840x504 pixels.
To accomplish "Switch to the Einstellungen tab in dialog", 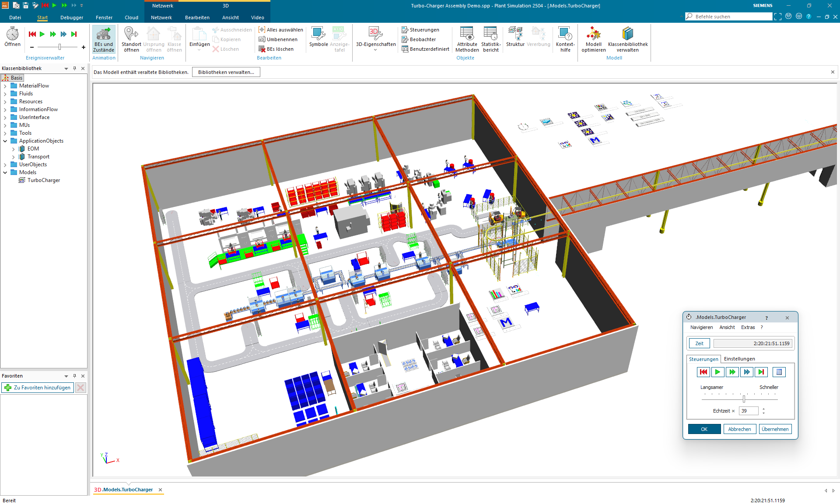I will coord(739,358).
